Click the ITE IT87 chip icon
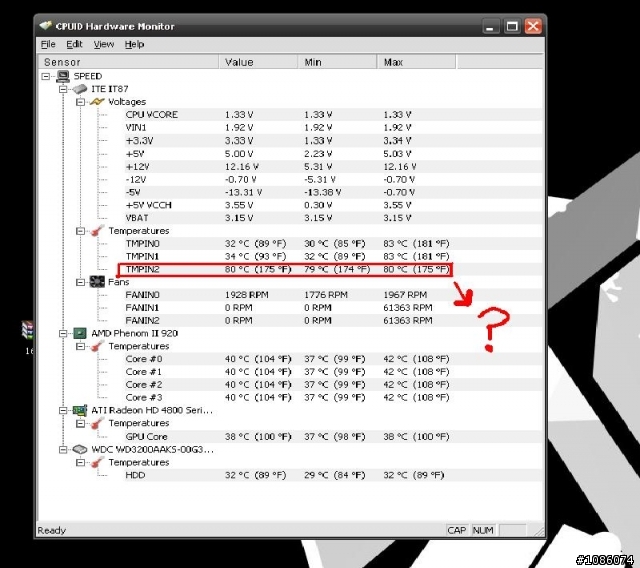This screenshot has width=640, height=568. [80, 89]
